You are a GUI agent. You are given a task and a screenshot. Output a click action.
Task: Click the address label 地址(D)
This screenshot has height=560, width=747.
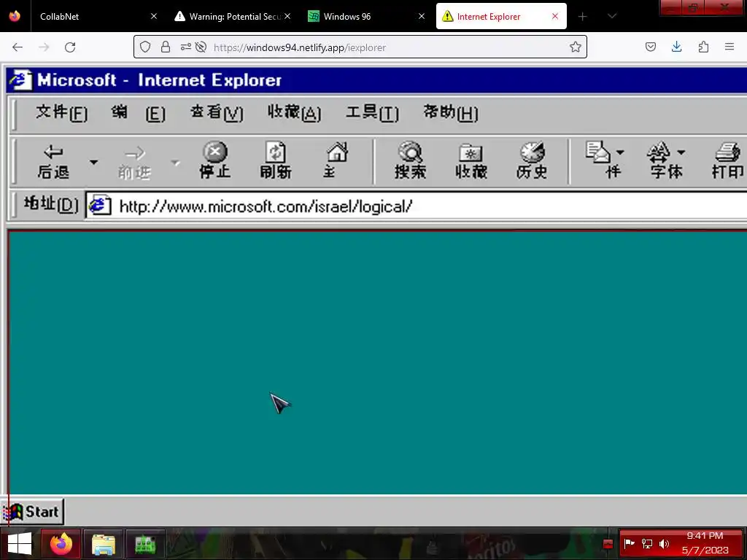tap(51, 204)
